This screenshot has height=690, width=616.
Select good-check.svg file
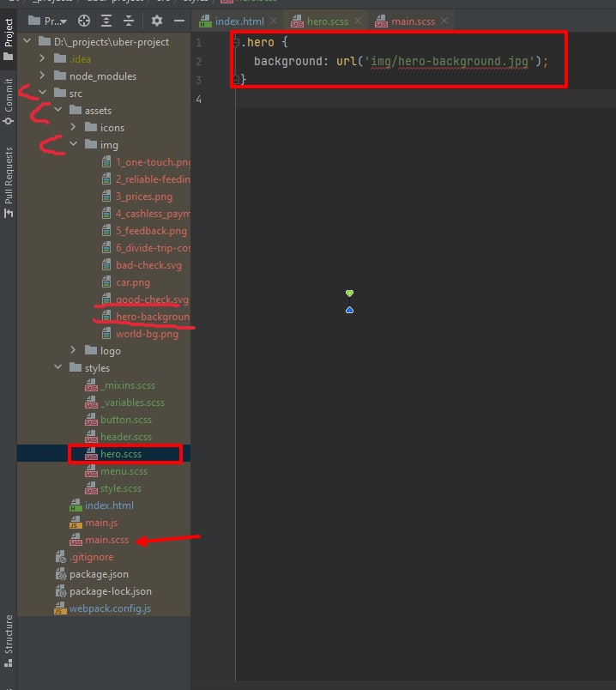point(146,300)
